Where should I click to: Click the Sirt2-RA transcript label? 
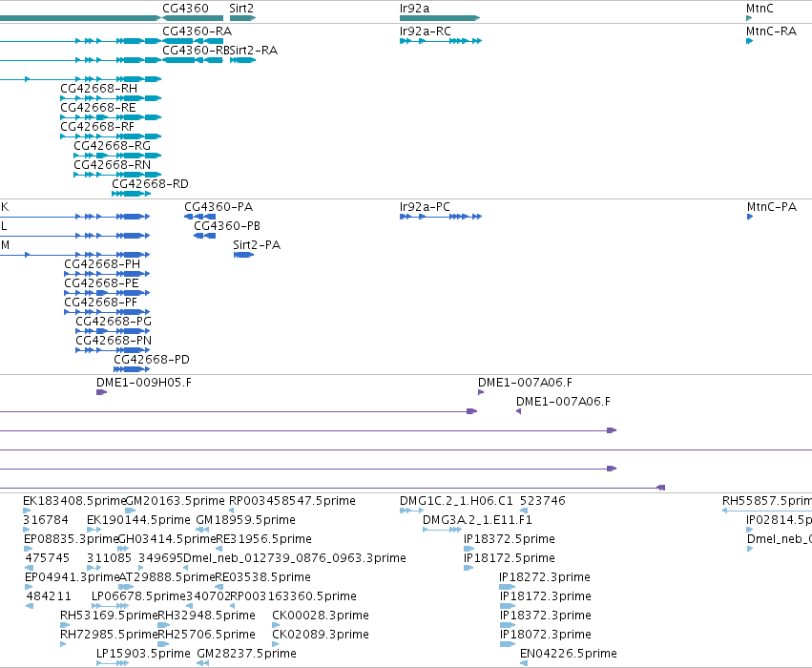254,51
